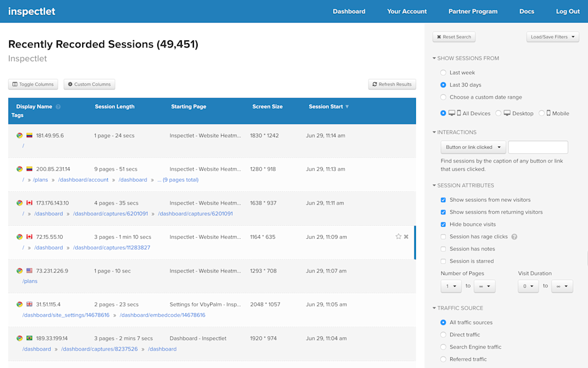The image size is (588, 368).
Task: Open Number of Pages minimum dropdown
Action: coord(451,286)
